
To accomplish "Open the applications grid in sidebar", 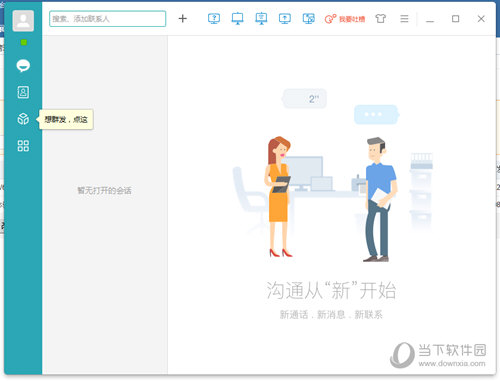I will (x=23, y=146).
